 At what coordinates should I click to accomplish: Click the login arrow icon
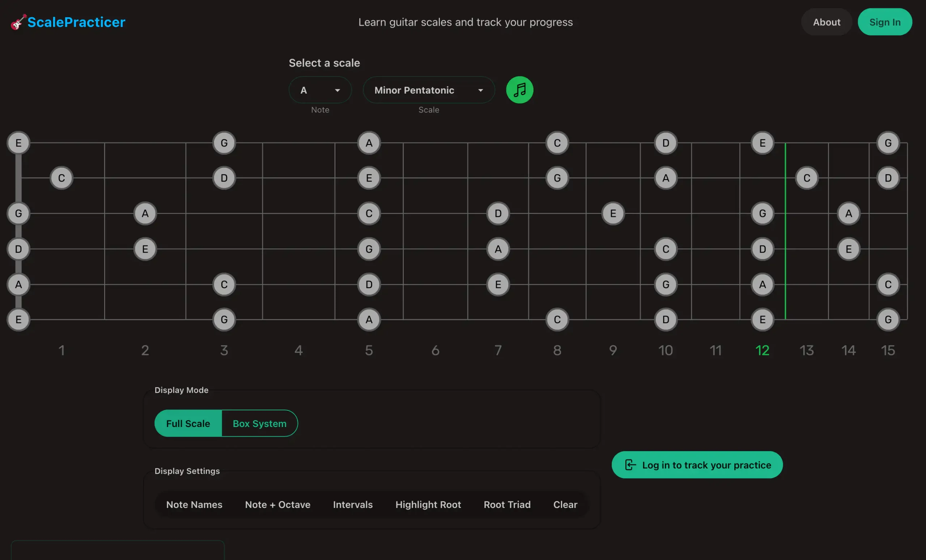630,465
